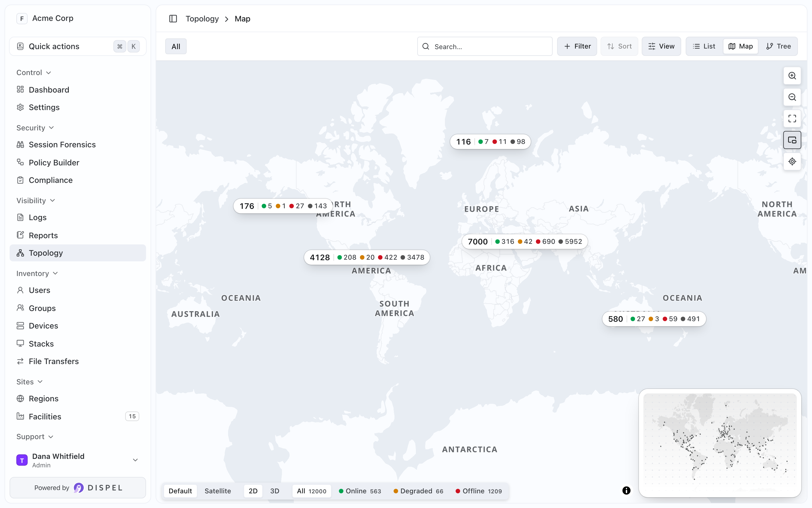Select the Map view tab
The image size is (812, 508).
pos(741,46)
